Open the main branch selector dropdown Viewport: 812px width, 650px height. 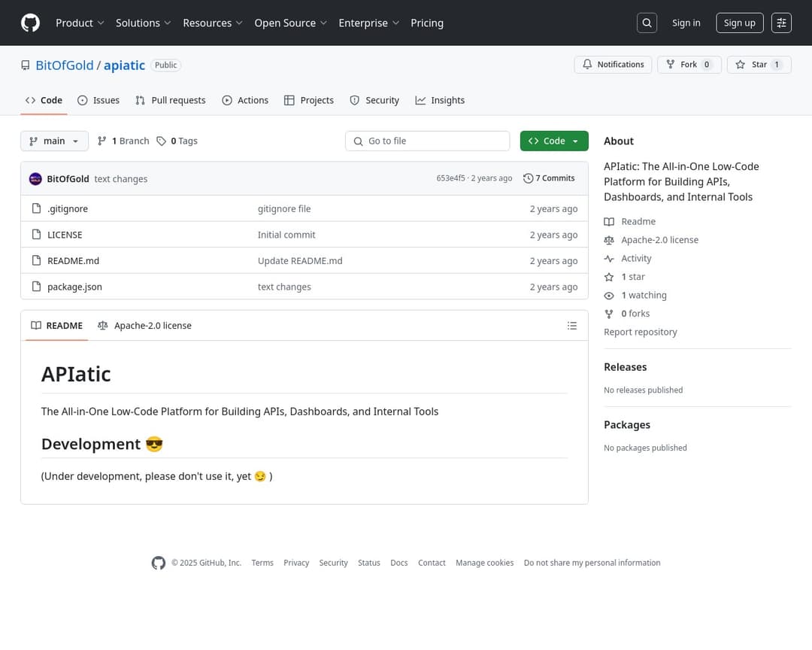(54, 141)
